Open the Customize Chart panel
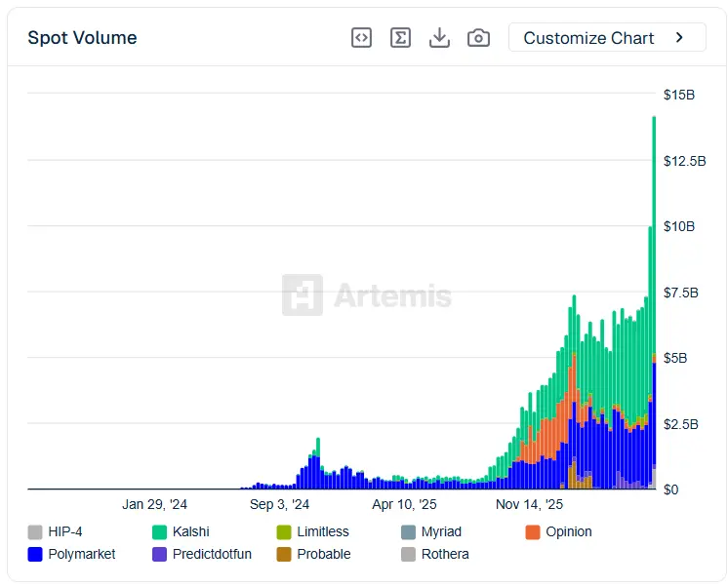728x587 pixels. point(607,38)
